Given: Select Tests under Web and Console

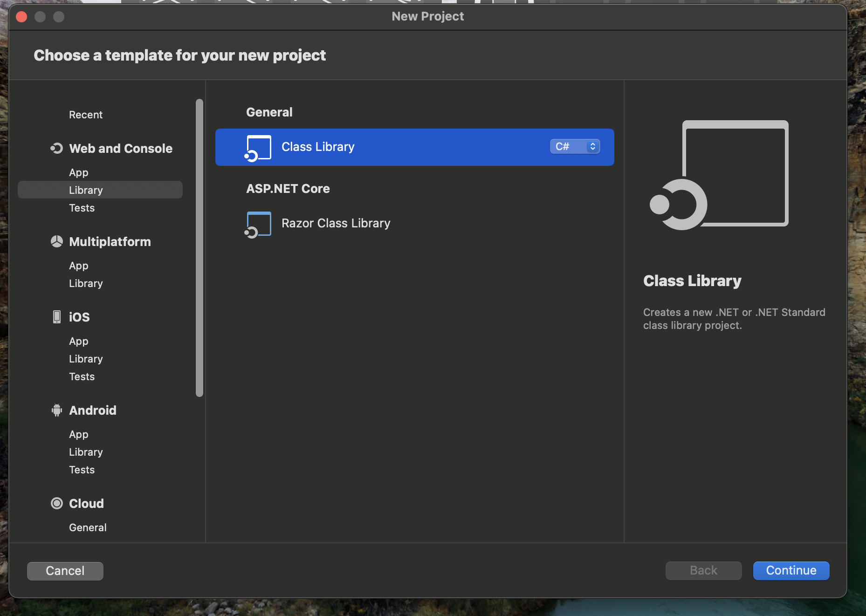Looking at the screenshot, I should coord(82,208).
